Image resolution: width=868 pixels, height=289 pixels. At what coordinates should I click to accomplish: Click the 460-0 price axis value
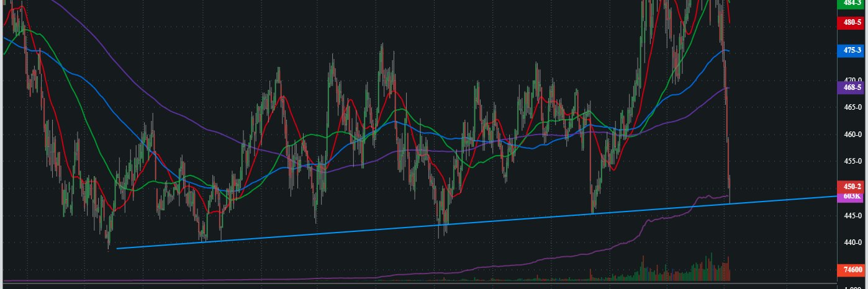tap(852, 134)
